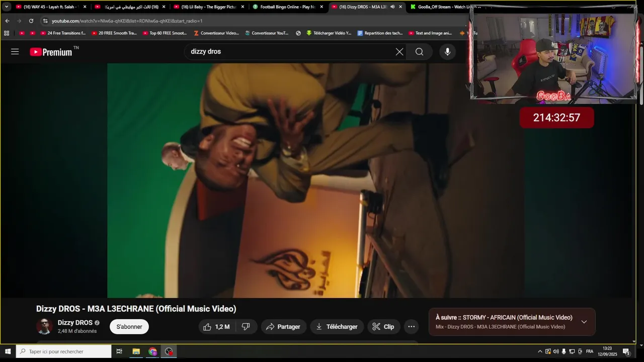Open the YouTube guide hamburger menu

point(15,51)
